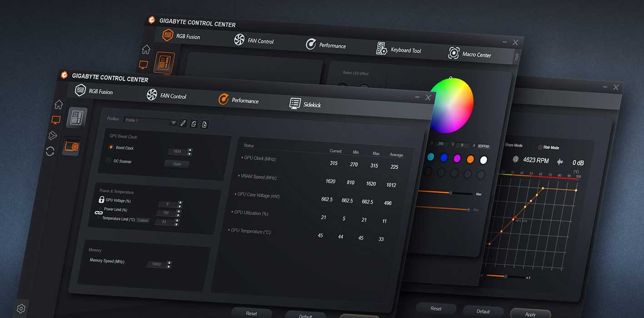Increase Boost Clock value with up arrow

190,150
